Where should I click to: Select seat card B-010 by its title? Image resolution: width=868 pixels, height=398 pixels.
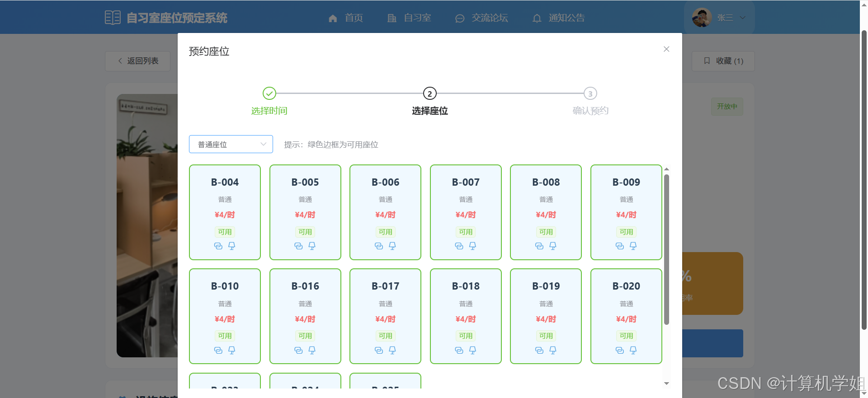[225, 286]
